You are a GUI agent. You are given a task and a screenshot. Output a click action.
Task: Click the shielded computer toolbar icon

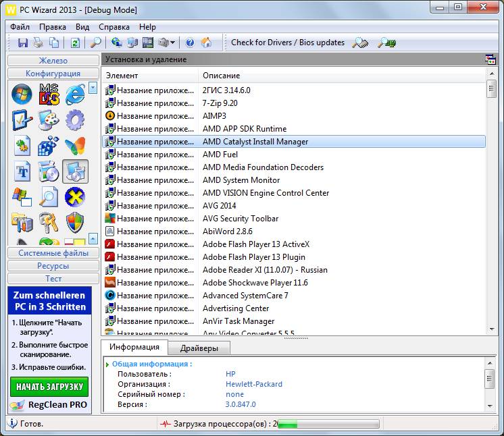coord(132,43)
